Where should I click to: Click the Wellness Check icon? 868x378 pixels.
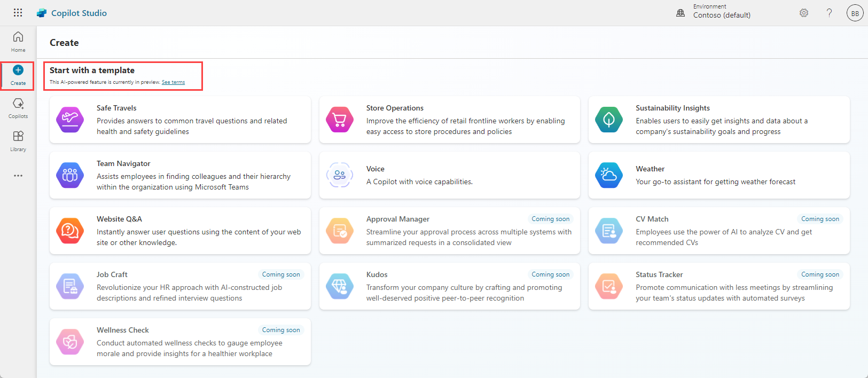[70, 342]
